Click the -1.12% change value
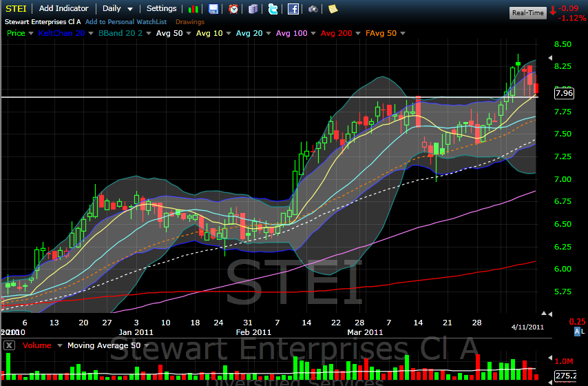 point(572,18)
